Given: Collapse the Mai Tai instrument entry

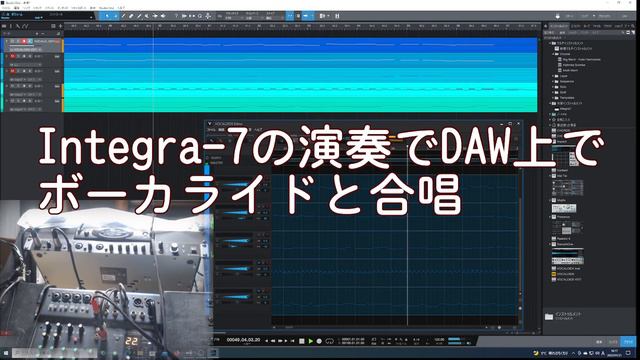Looking at the screenshot, I should (x=550, y=176).
